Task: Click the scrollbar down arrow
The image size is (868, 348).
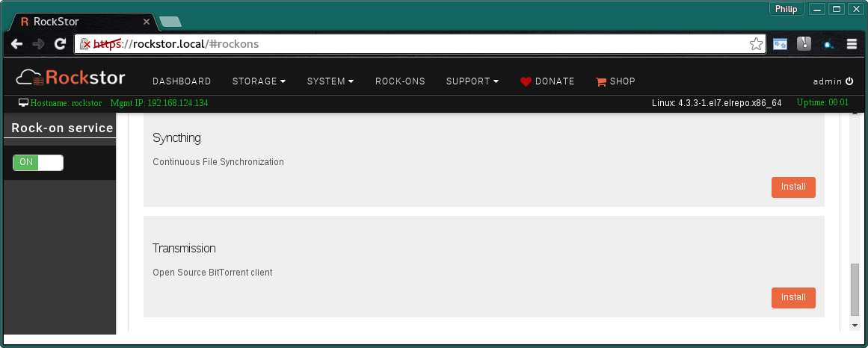Action: pos(855,326)
